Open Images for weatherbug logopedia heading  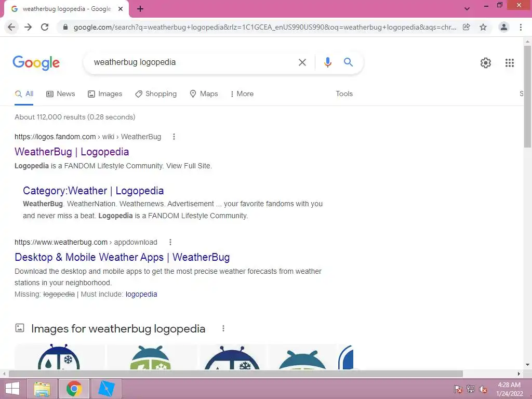point(118,329)
